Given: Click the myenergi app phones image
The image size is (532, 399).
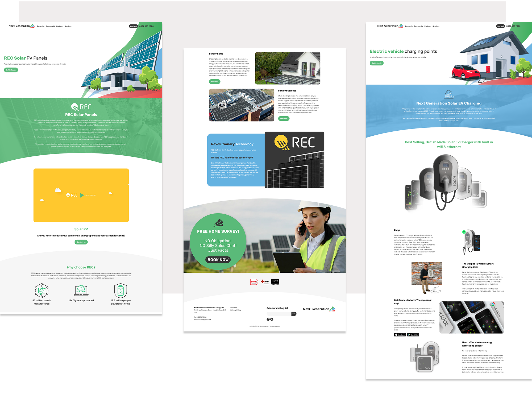Looking at the screenshot, I should pos(472,317).
